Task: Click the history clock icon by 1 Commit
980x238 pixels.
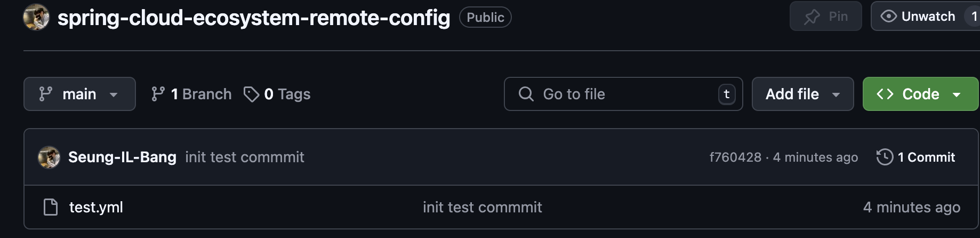Action: pos(885,157)
